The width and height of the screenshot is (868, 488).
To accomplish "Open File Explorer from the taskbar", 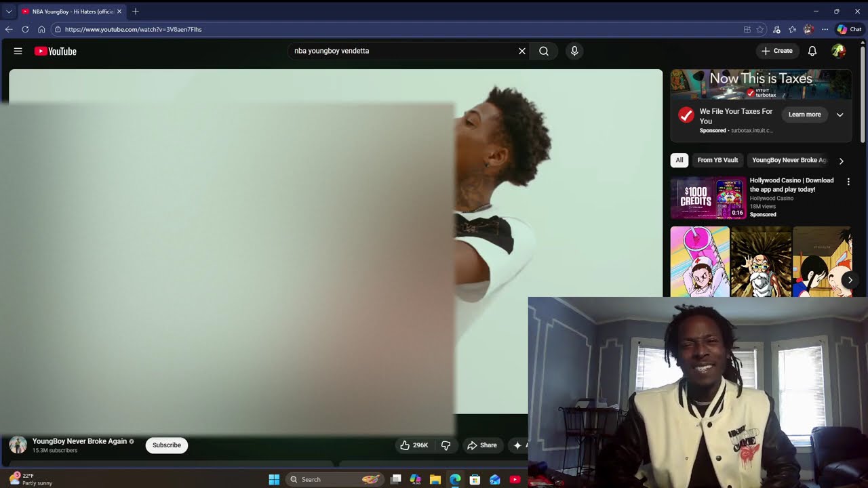I will click(x=435, y=479).
